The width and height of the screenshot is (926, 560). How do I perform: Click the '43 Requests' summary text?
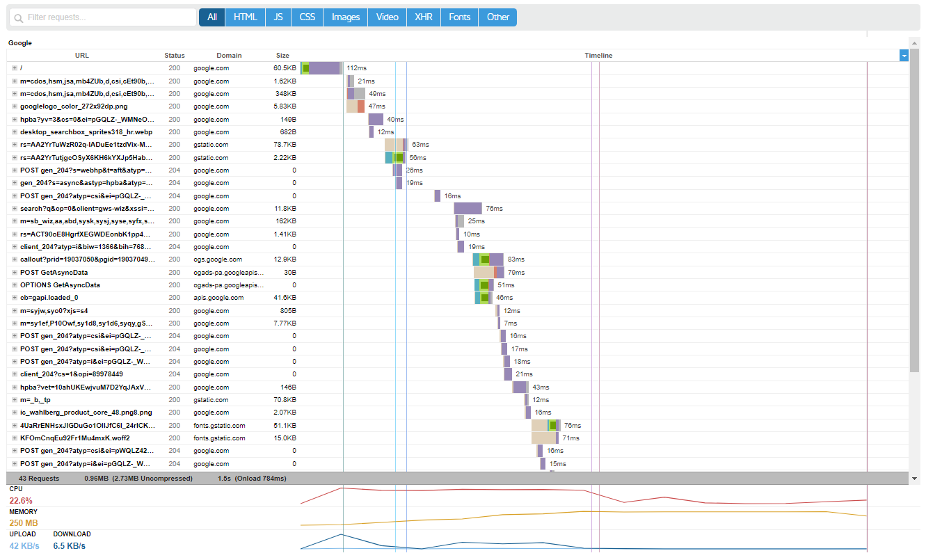tap(39, 479)
